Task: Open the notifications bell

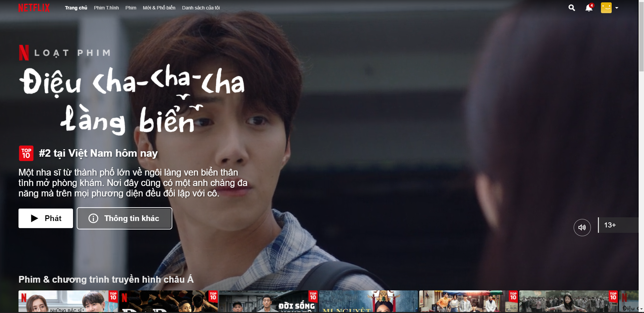Action: pos(589,8)
